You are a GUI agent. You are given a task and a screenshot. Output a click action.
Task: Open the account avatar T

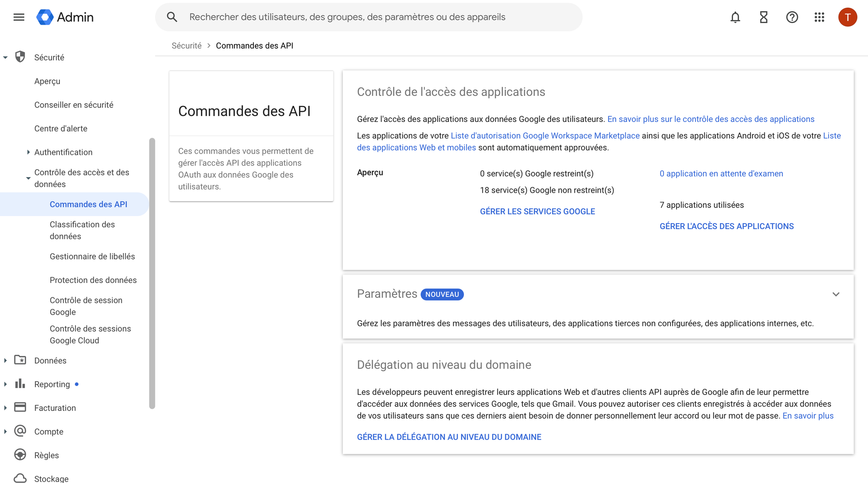[x=847, y=17]
